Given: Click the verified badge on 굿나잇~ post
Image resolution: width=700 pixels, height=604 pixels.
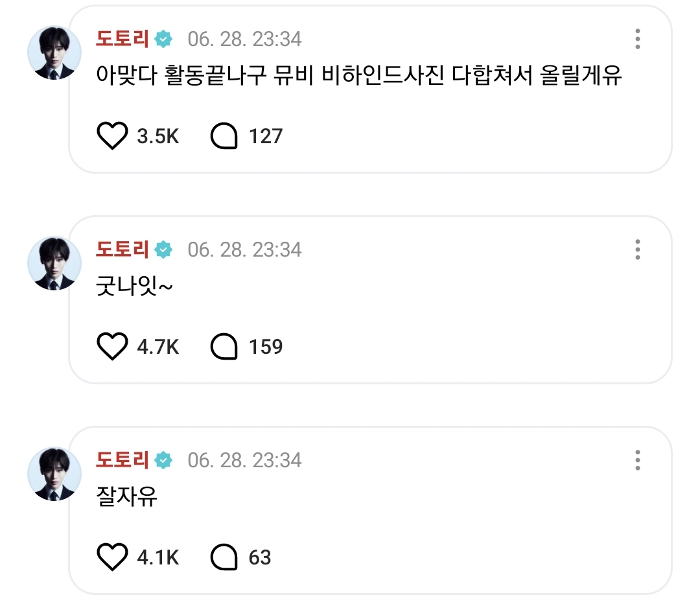Looking at the screenshot, I should [164, 250].
